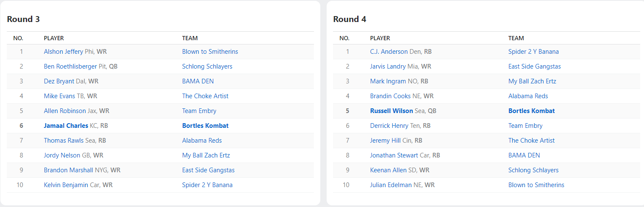Click Jarvis Landry player name
The height and width of the screenshot is (207, 644).
(387, 66)
